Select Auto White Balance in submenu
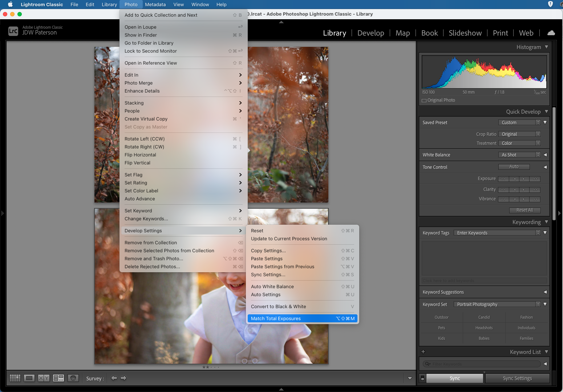 pos(303,287)
